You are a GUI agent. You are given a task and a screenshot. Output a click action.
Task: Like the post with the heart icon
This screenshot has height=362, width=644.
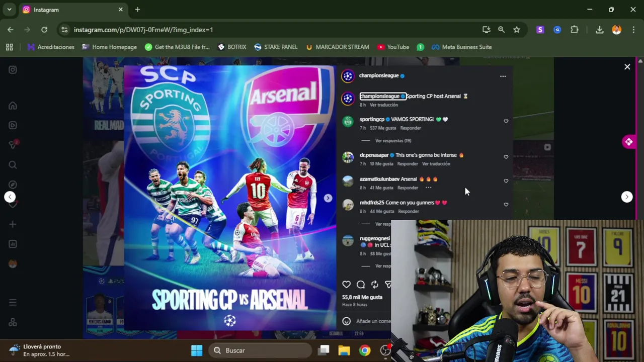(346, 285)
